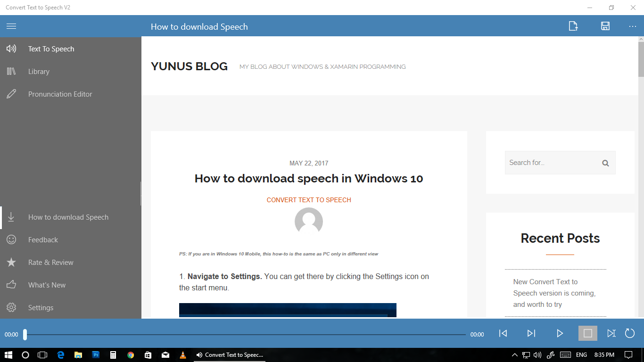644x362 pixels.
Task: Select 'Library' menu label
Action: coord(39,72)
